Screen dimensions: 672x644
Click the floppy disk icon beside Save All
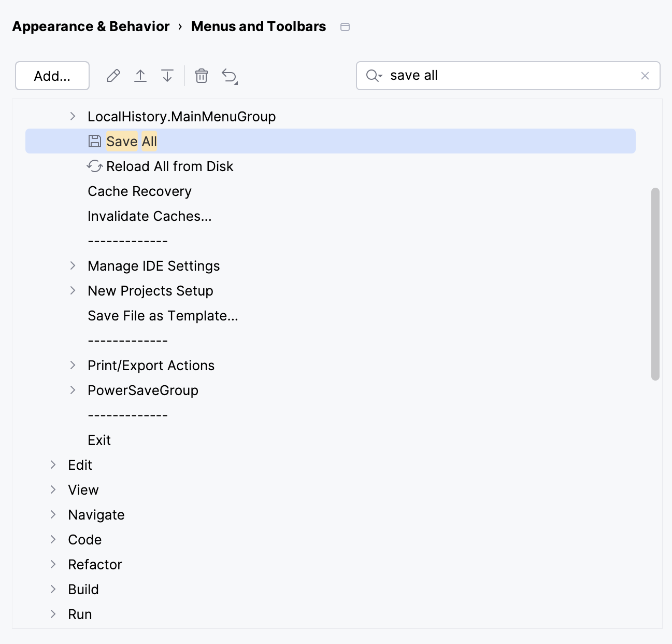point(94,141)
